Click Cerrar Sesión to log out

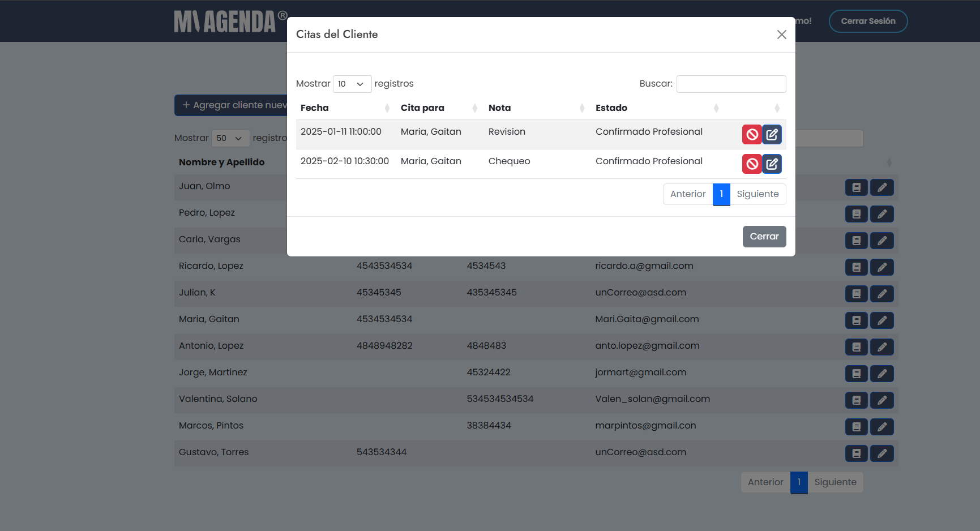[868, 21]
